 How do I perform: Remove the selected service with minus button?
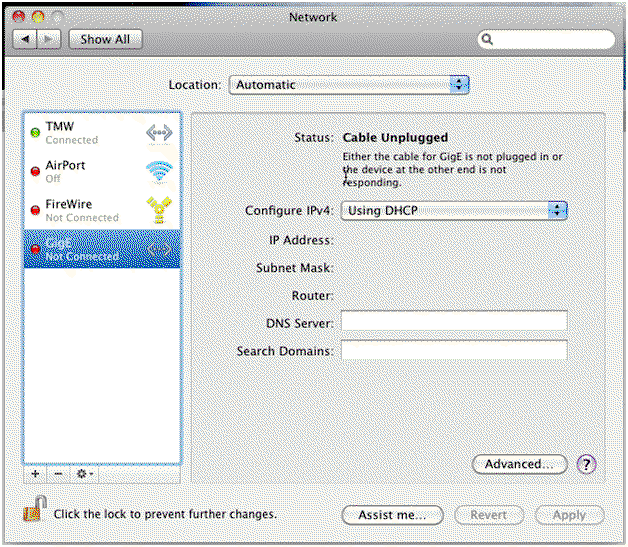[x=58, y=474]
